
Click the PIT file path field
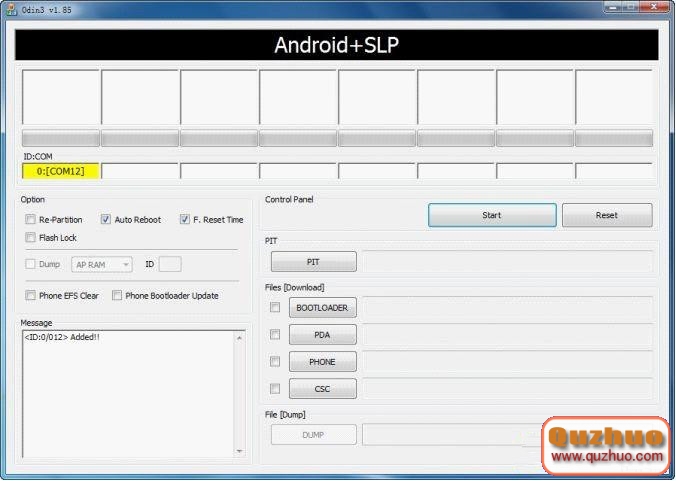(507, 262)
